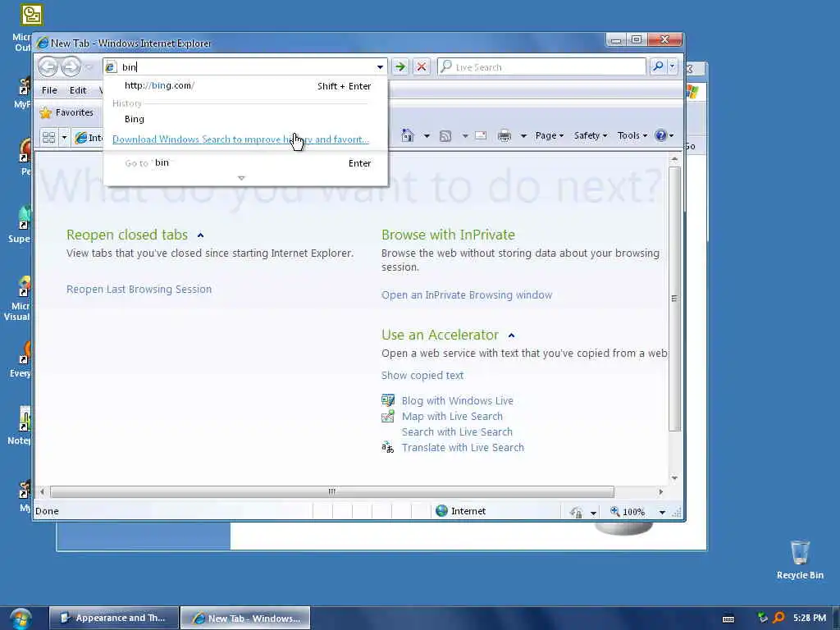Click the Live Search magnifier button
This screenshot has height=630, width=840.
pos(658,66)
